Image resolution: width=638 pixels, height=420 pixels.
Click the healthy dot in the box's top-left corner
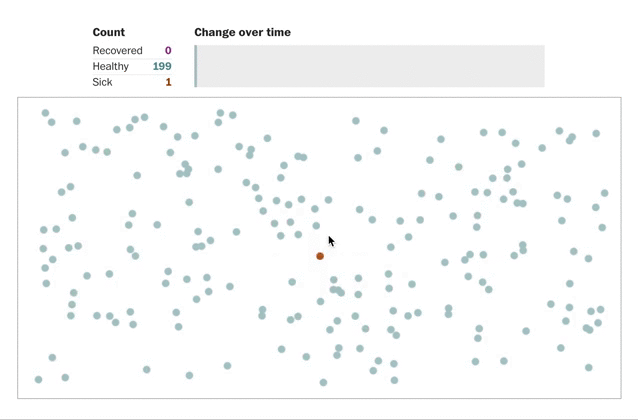45,113
